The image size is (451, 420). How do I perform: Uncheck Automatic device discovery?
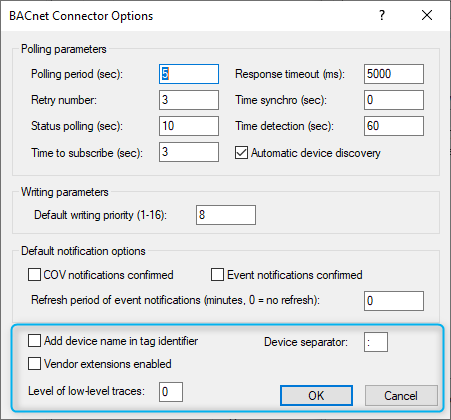coord(241,153)
